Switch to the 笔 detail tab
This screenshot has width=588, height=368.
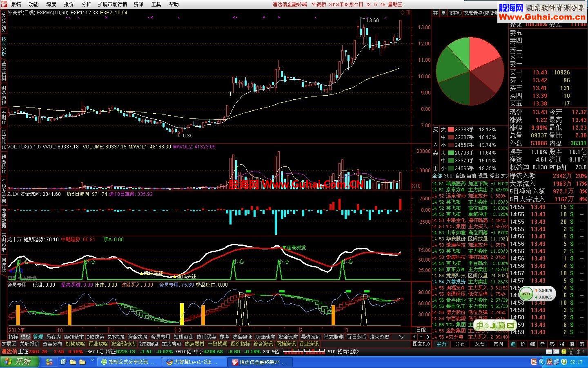tap(513, 344)
